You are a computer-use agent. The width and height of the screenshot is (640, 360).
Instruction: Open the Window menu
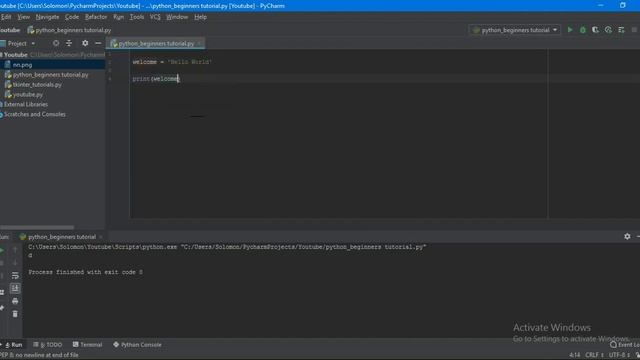177,17
